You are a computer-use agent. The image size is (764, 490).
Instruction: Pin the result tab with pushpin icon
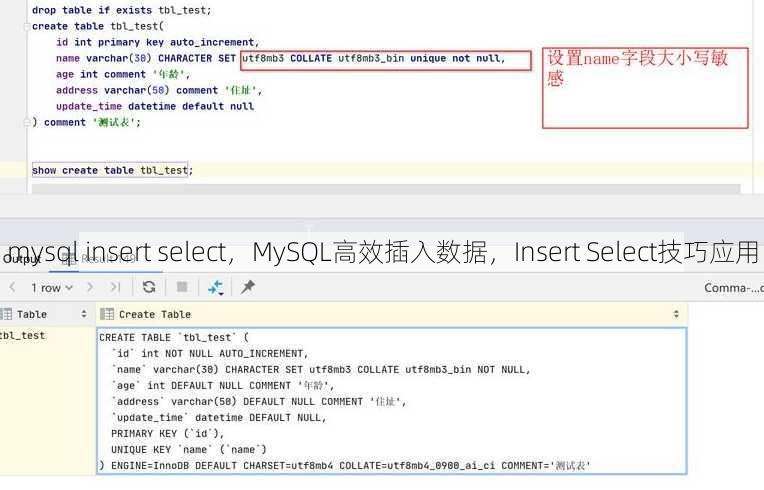tap(248, 287)
